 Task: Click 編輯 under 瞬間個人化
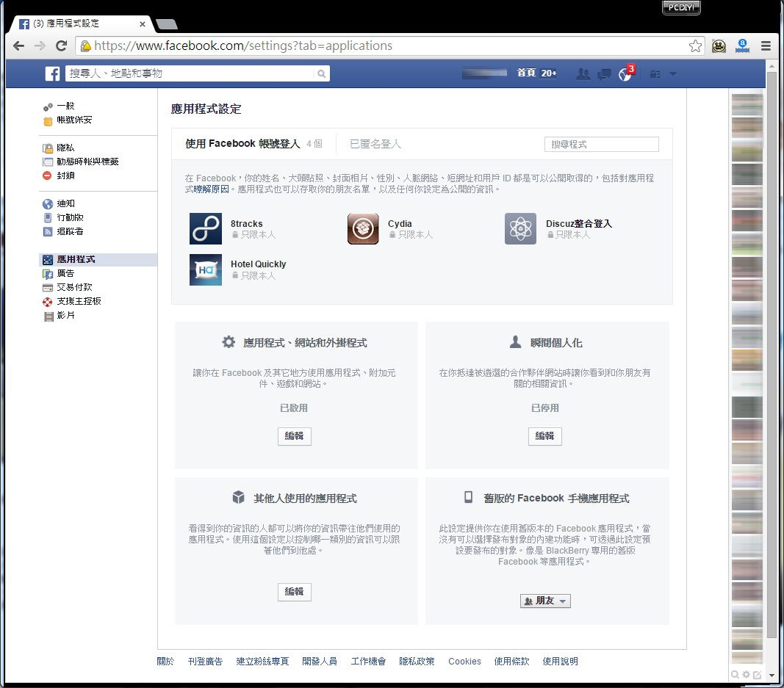545,436
